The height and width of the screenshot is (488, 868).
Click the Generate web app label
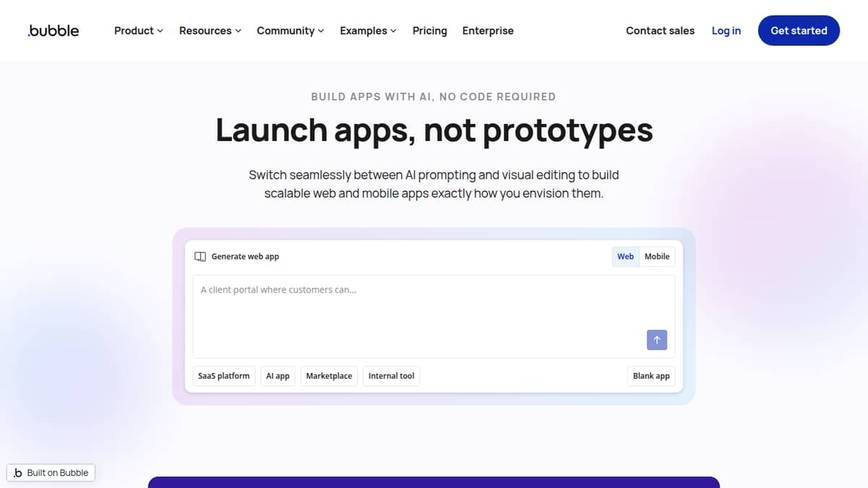click(x=245, y=256)
